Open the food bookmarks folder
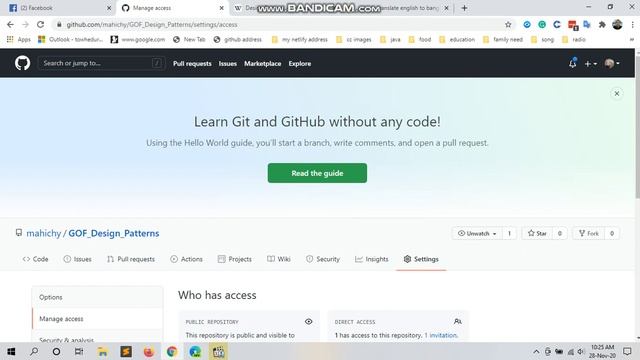640x360 pixels. [420, 40]
